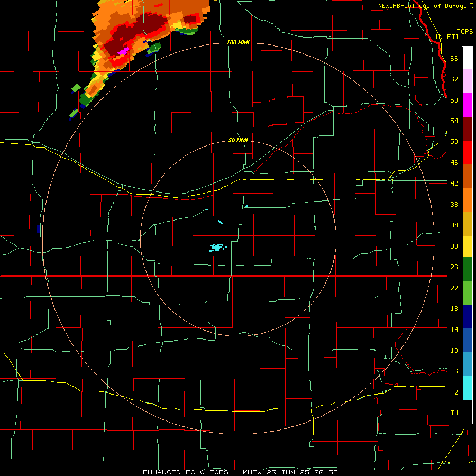Click the "54" legend value
476x476 pixels.
tap(454, 121)
